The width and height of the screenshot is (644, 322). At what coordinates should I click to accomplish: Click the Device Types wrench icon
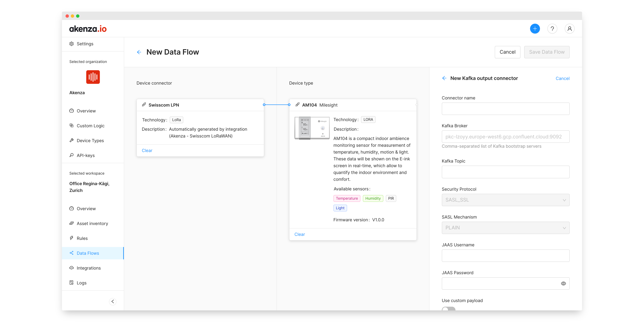72,140
